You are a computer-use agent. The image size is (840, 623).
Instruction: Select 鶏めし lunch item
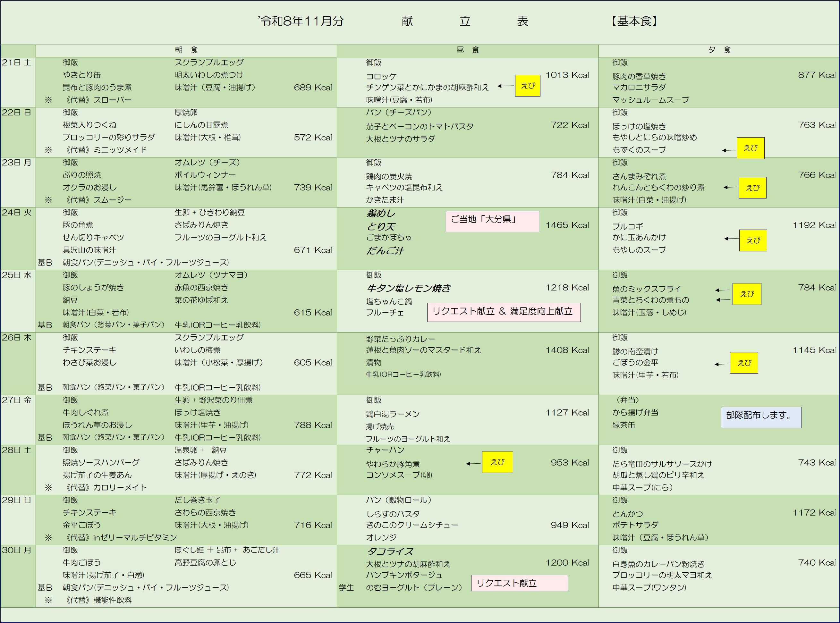(381, 214)
